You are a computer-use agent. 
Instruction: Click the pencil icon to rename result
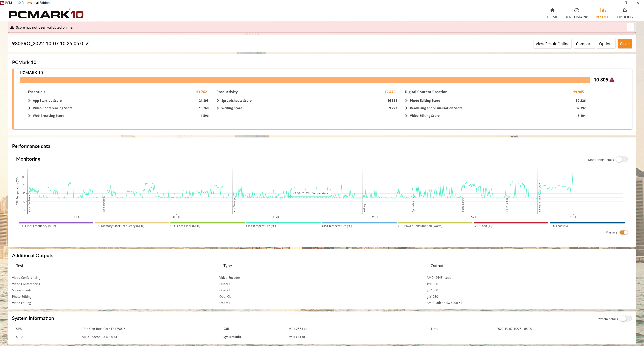point(88,43)
